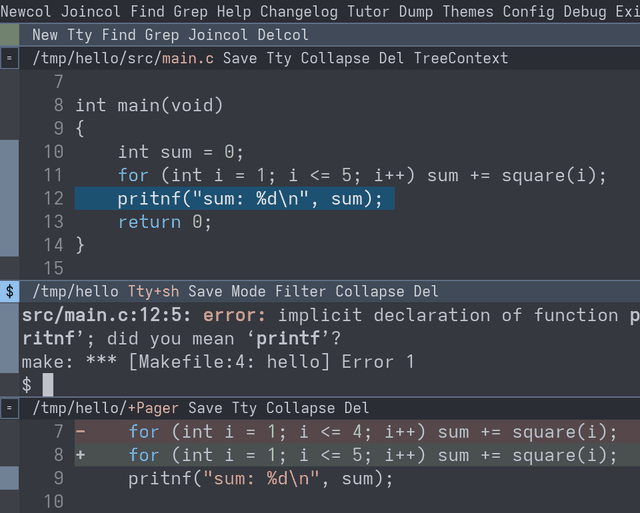This screenshot has height=513, width=640.
Task: Open Themes from the top bar
Action: (468, 11)
